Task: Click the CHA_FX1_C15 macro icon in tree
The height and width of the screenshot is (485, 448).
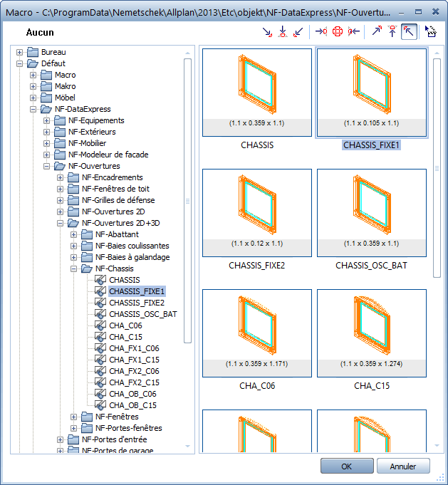Action: [100, 360]
